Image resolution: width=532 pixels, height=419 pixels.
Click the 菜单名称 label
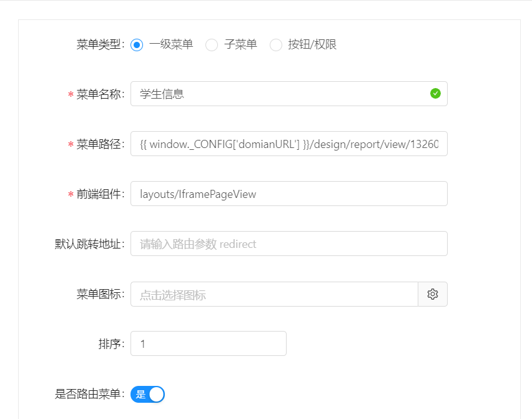[101, 94]
